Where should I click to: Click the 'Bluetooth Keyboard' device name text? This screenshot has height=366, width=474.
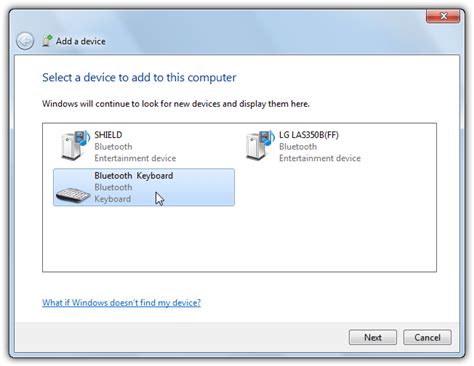(134, 176)
